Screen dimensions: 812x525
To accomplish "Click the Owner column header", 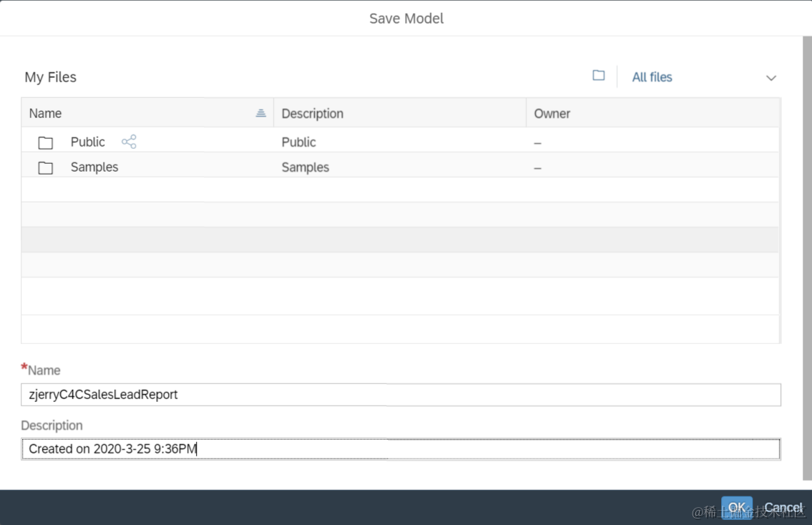I will pos(653,113).
